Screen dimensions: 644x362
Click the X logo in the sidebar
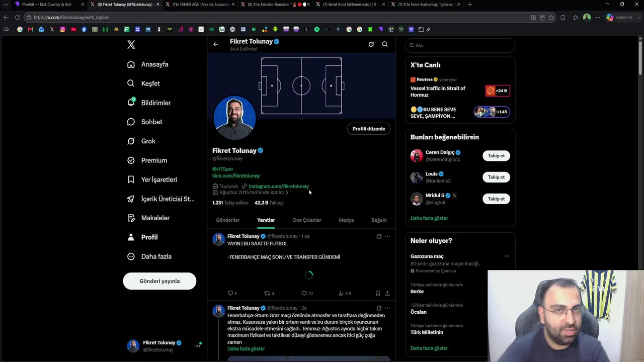coord(131,45)
